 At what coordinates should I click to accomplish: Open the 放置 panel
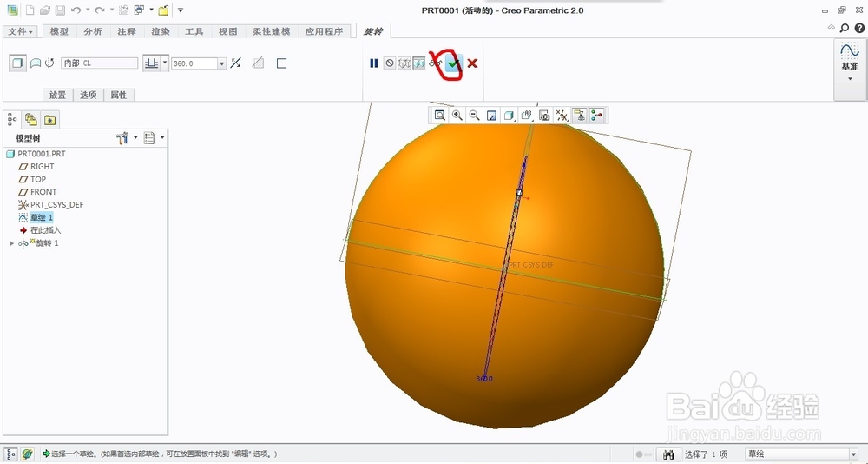pos(57,95)
